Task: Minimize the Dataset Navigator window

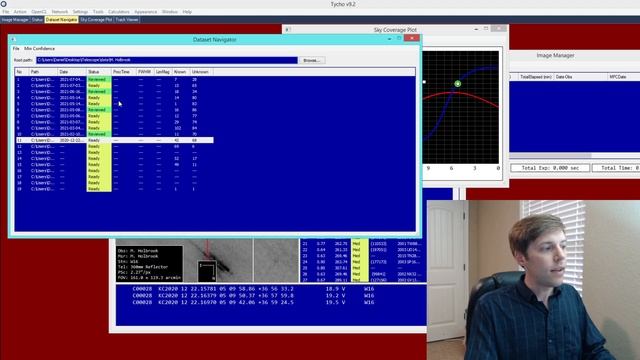Action: (x=389, y=39)
